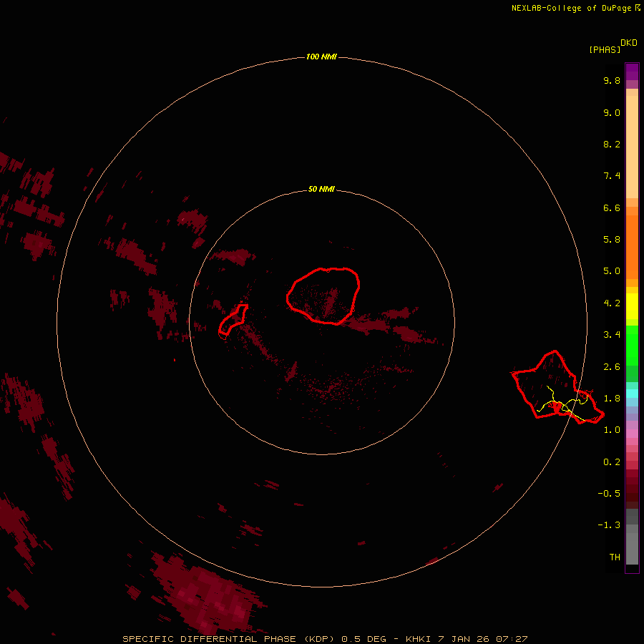This screenshot has width=644, height=644.
Task: Click the -0.5 legend value
Action: [x=609, y=494]
